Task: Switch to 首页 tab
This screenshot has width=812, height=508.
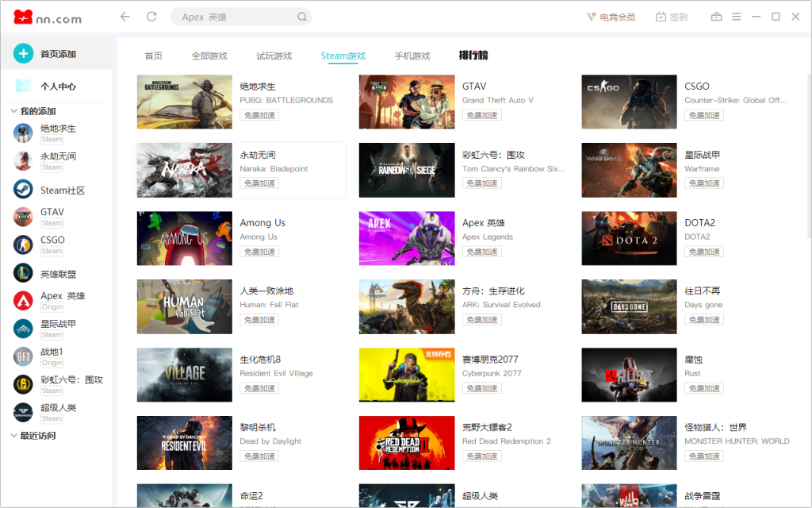Action: (153, 56)
